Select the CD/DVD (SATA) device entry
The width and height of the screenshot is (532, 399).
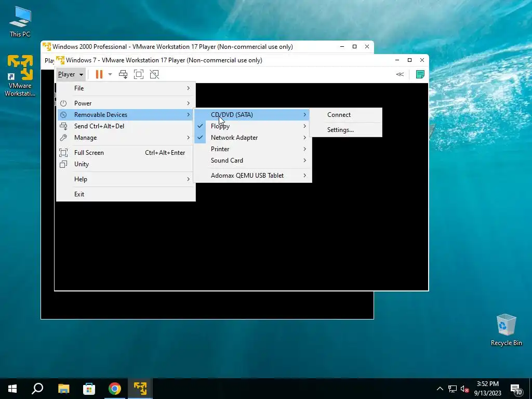click(x=252, y=115)
